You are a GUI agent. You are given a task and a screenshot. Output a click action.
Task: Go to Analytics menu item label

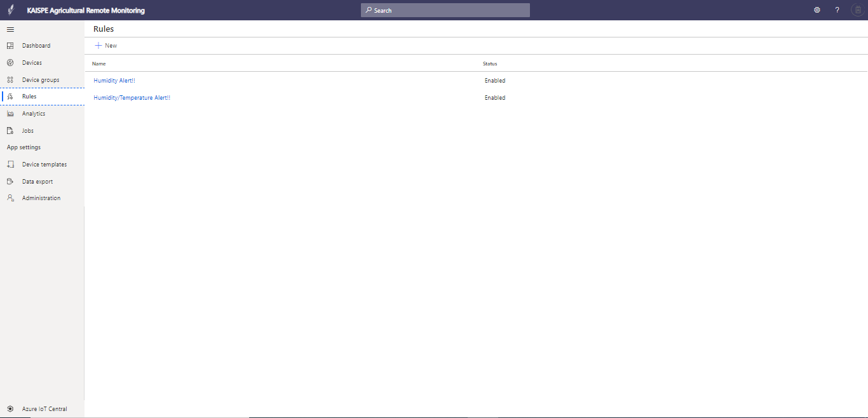tap(34, 114)
